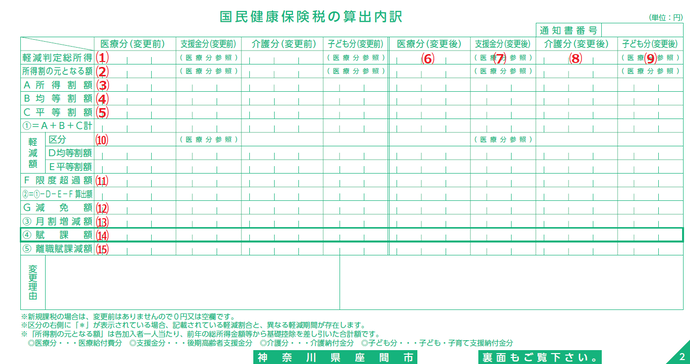Click legend item 子ども分・・・子ども・子育て支援納付金分
This screenshot has height=364, width=690.
(437, 343)
